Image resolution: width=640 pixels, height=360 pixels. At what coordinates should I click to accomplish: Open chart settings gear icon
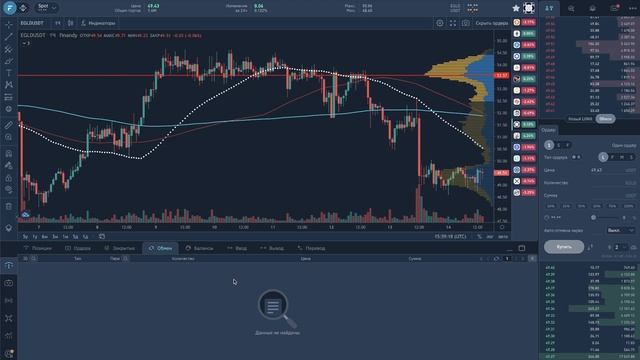[440, 23]
